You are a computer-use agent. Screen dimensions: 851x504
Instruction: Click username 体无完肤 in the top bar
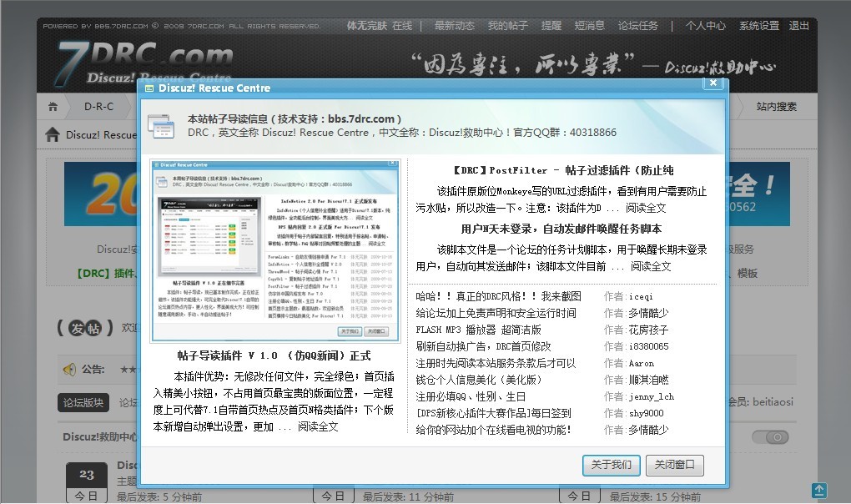[367, 26]
